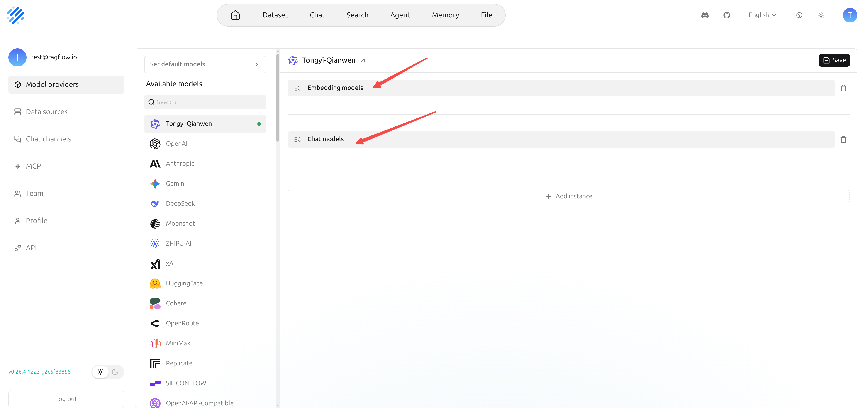Focus the Available models search field
The width and height of the screenshot is (868, 411).
click(x=205, y=102)
